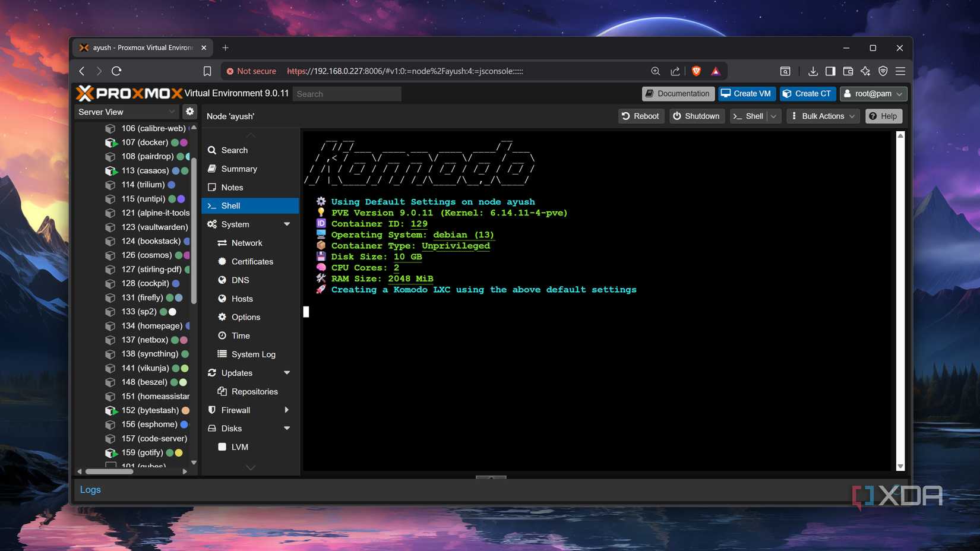Open the DNS configuration
980x551 pixels.
pyautogui.click(x=241, y=280)
